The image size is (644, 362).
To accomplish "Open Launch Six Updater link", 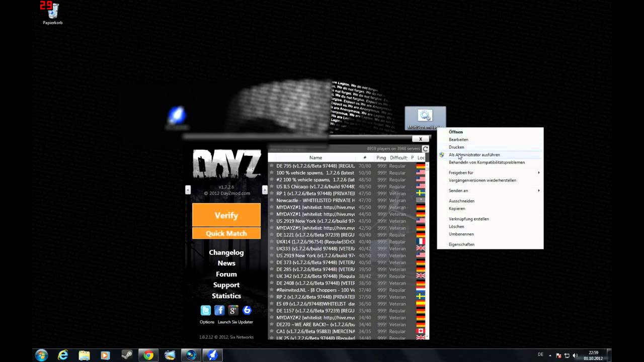I will 235,322.
